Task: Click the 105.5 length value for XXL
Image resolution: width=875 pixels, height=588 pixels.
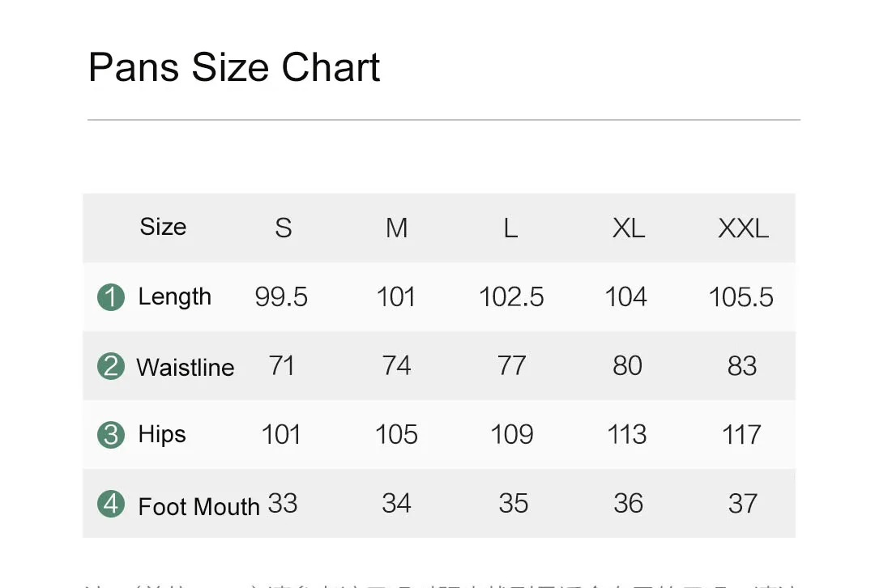Action: [x=741, y=296]
